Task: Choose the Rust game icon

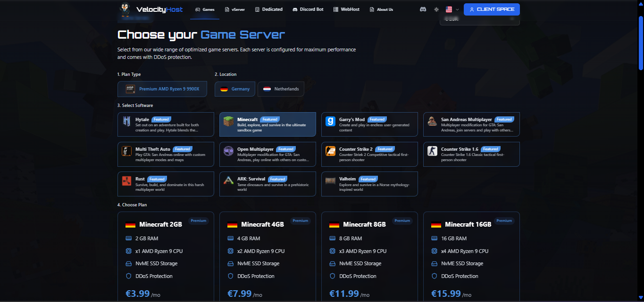Action: click(x=126, y=181)
